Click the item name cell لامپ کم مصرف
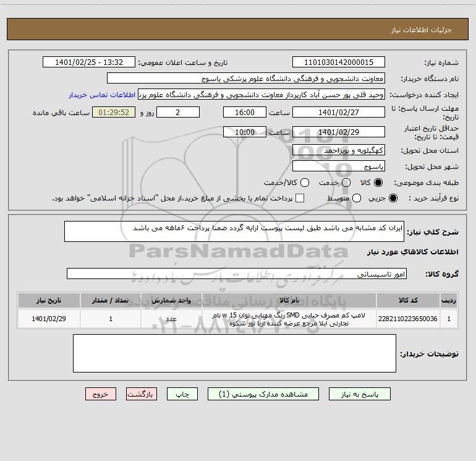The image size is (476, 461). 289,319
